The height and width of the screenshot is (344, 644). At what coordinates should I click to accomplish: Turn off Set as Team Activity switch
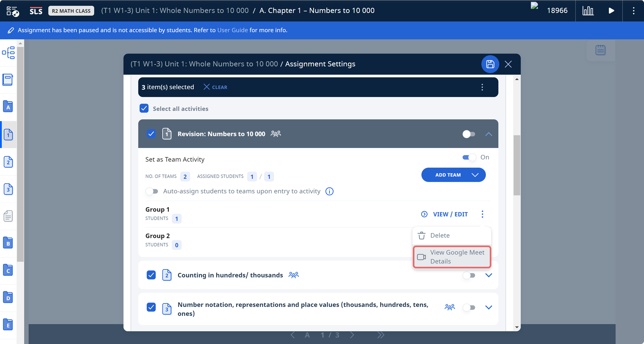(469, 157)
